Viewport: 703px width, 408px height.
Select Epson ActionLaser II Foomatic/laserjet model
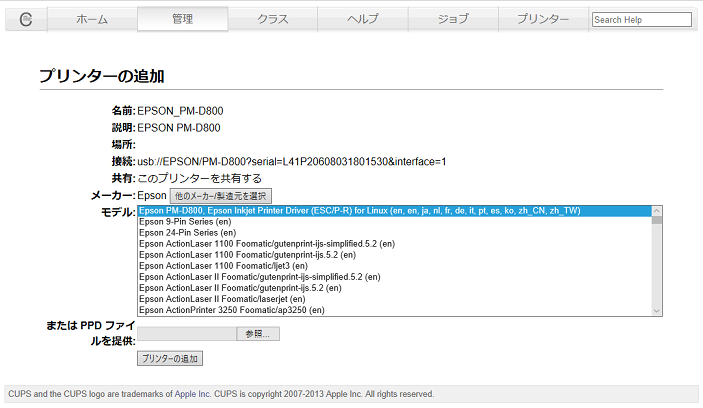(x=395, y=299)
